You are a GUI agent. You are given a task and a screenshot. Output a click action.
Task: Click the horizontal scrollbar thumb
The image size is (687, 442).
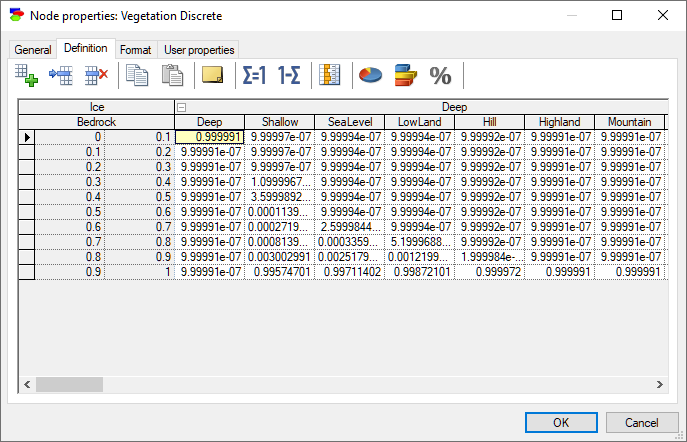(x=69, y=385)
